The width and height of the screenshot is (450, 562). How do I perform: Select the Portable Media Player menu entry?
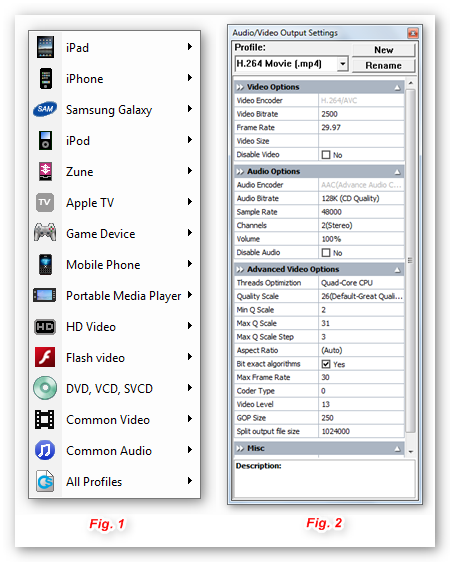(x=114, y=295)
